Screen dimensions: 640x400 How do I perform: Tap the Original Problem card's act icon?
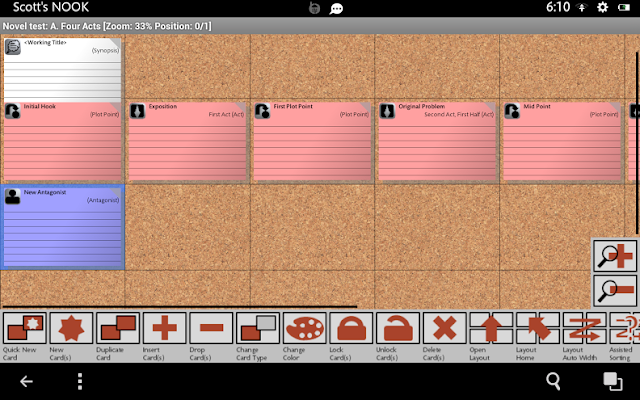click(387, 111)
